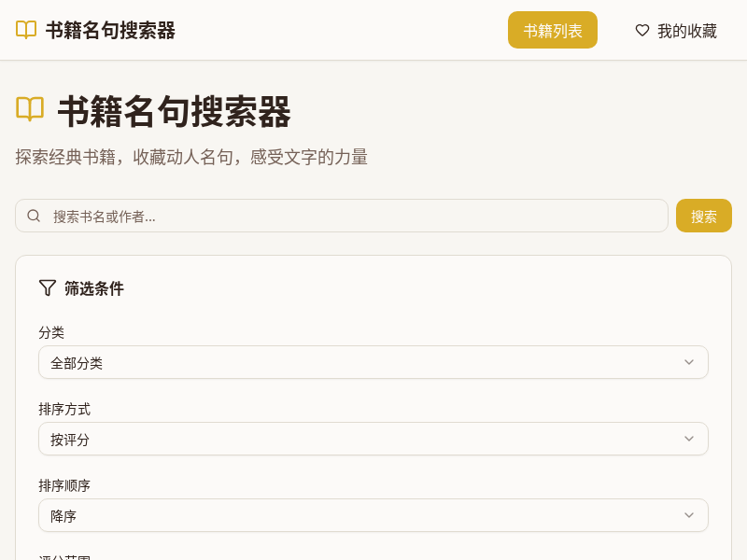Click the heart icon beside 我的收藏
This screenshot has height=560, width=747.
click(641, 30)
